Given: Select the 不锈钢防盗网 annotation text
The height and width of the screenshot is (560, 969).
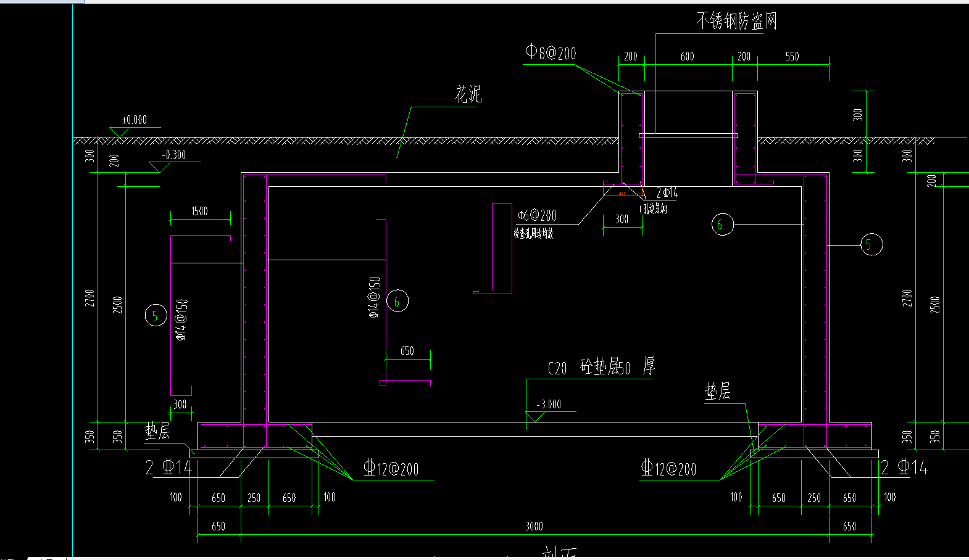Looking at the screenshot, I should (736, 21).
